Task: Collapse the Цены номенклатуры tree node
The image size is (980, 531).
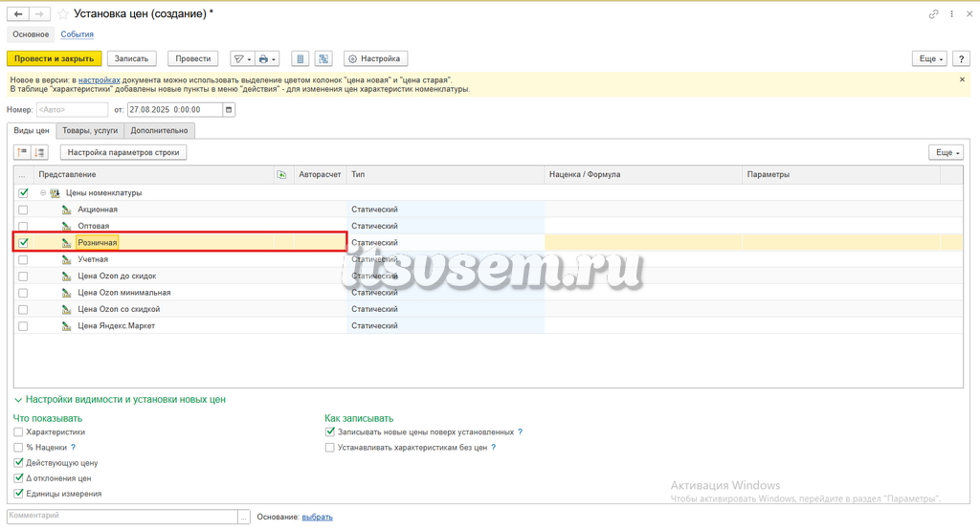Action: pyautogui.click(x=43, y=193)
